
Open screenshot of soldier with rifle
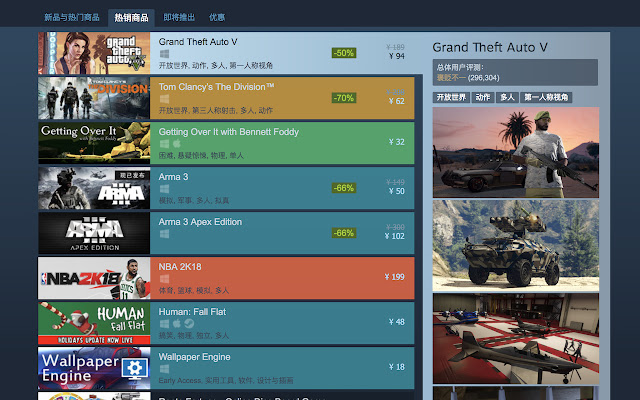[516, 153]
